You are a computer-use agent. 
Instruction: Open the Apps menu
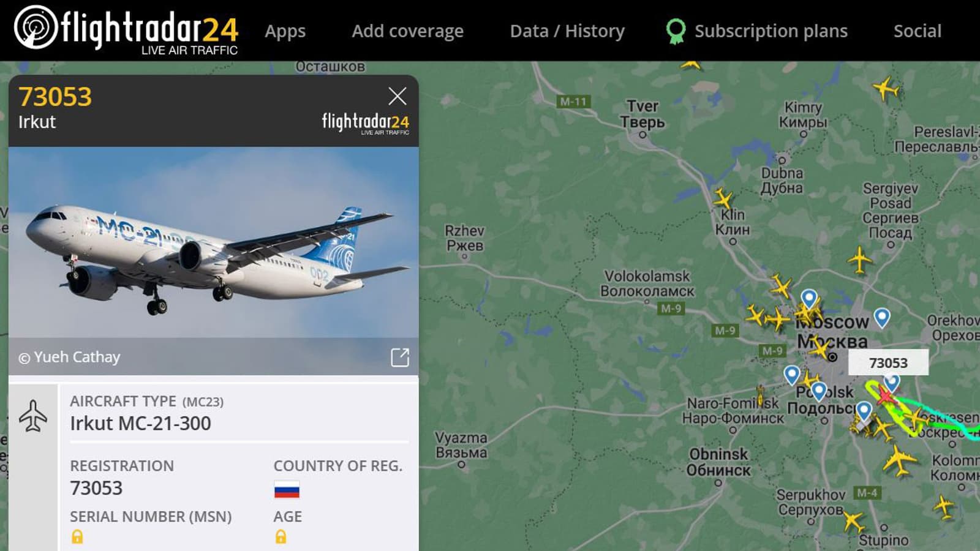click(x=285, y=31)
